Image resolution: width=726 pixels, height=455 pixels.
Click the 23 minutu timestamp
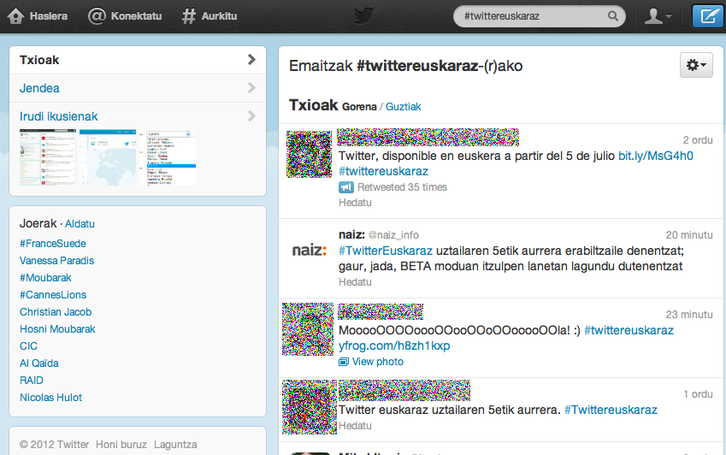coord(689,315)
